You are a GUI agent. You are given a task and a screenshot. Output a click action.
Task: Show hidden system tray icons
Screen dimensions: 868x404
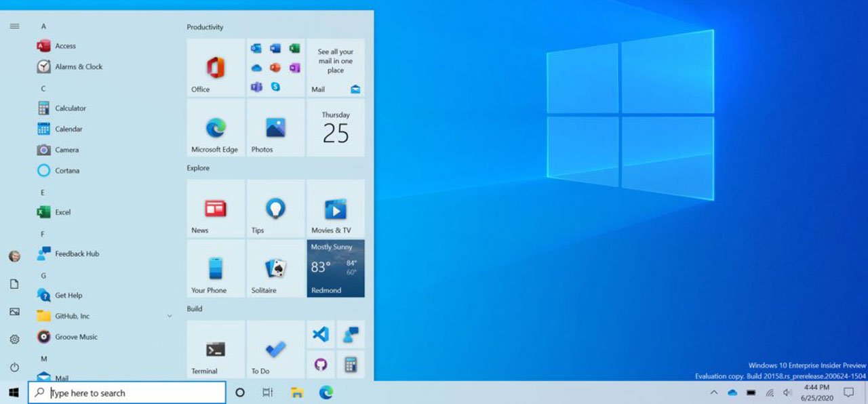tap(713, 392)
